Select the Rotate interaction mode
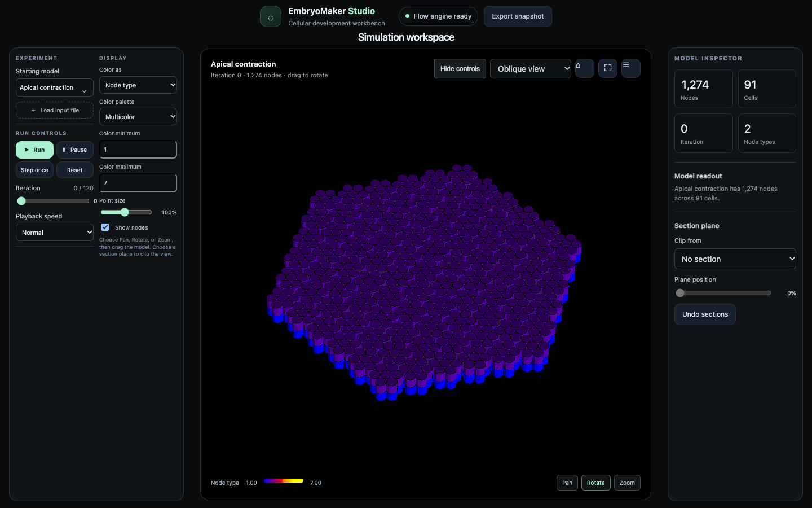 595,483
